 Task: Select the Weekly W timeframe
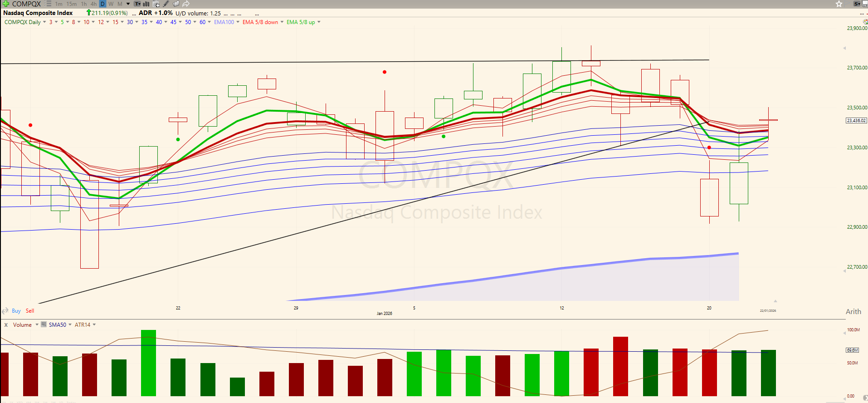tap(111, 4)
